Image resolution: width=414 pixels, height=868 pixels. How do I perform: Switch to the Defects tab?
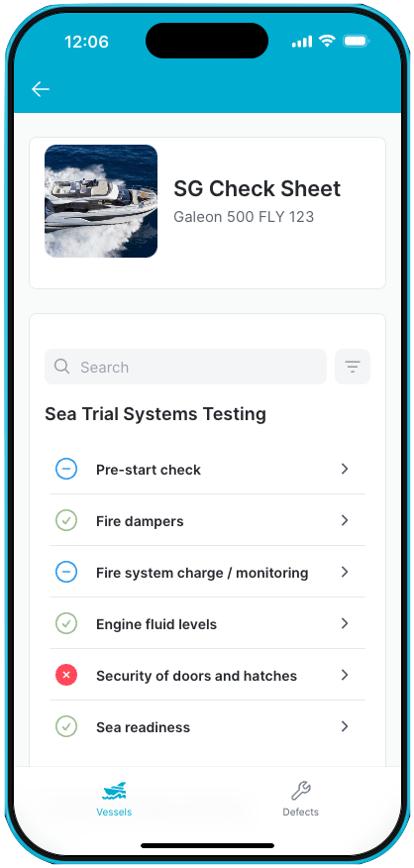300,799
